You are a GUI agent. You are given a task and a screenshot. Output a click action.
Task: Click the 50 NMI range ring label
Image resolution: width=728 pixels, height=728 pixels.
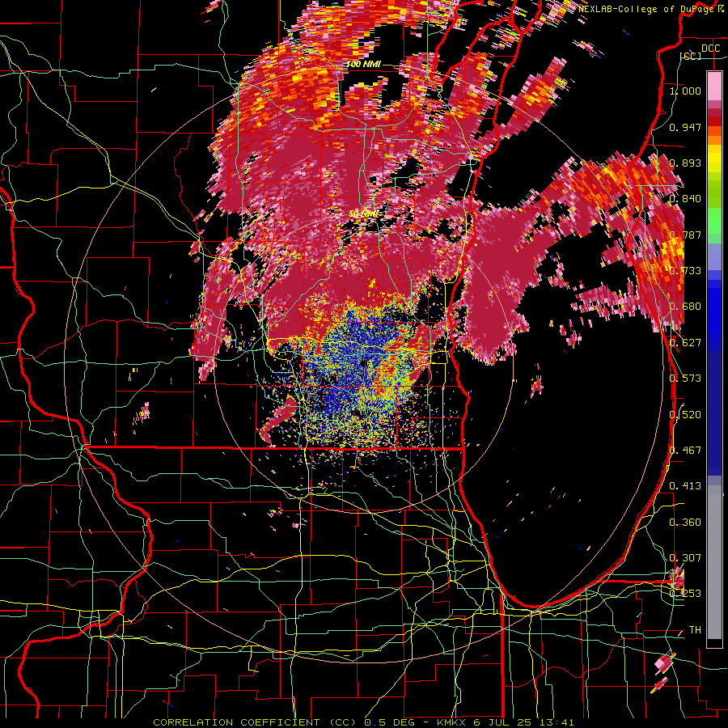tap(363, 214)
